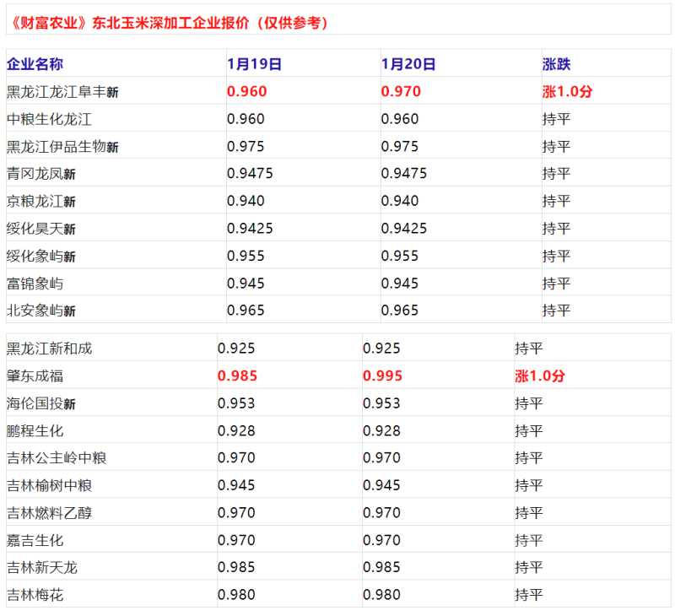Click the 吉林梅花 company name
Viewport: 675px width, 616px height.
(x=35, y=595)
